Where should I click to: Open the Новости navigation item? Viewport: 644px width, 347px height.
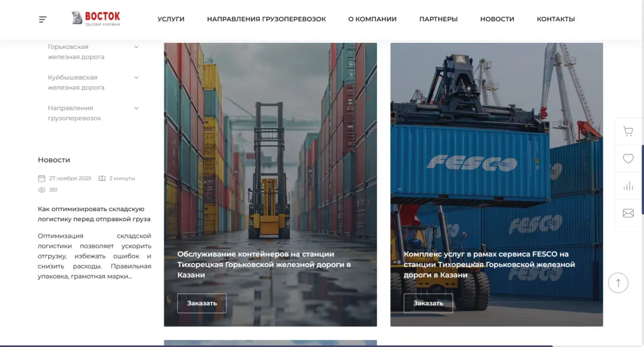[x=497, y=19]
